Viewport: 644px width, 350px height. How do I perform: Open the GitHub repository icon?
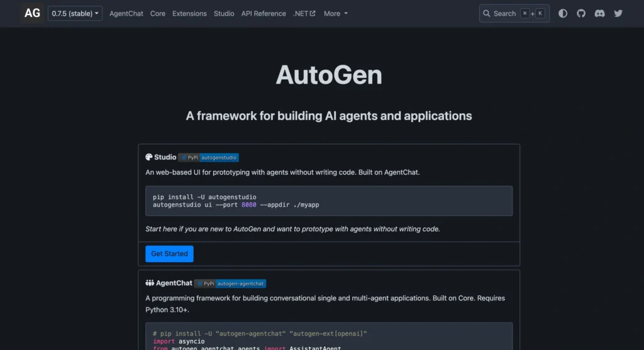580,14
